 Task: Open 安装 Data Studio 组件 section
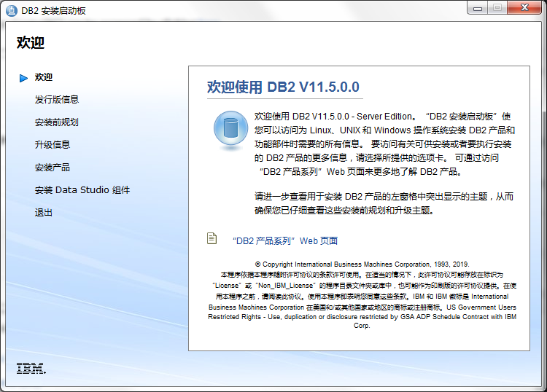82,190
